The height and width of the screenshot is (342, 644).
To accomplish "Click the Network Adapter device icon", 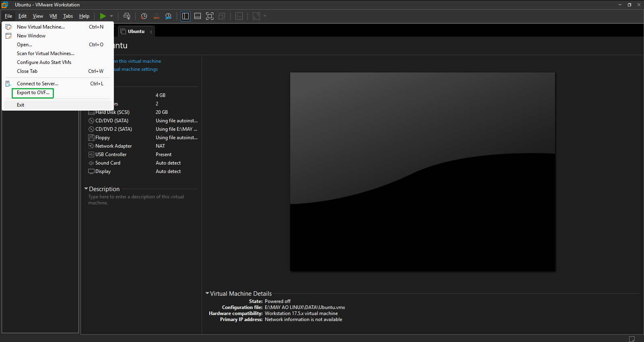I will (x=91, y=146).
